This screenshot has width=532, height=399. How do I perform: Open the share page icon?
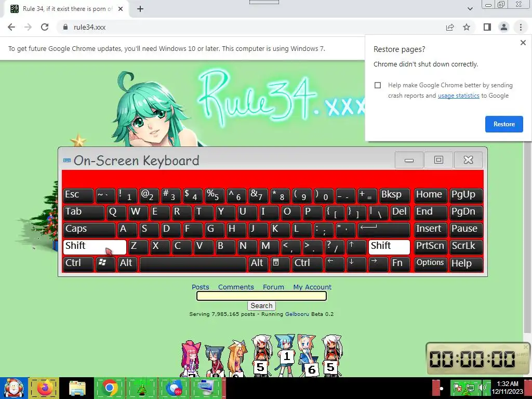(x=450, y=27)
